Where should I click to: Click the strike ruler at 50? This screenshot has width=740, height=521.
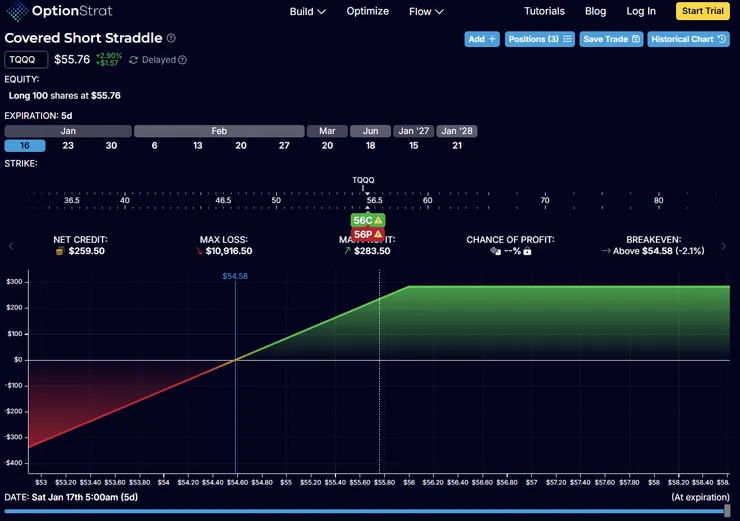pos(276,200)
